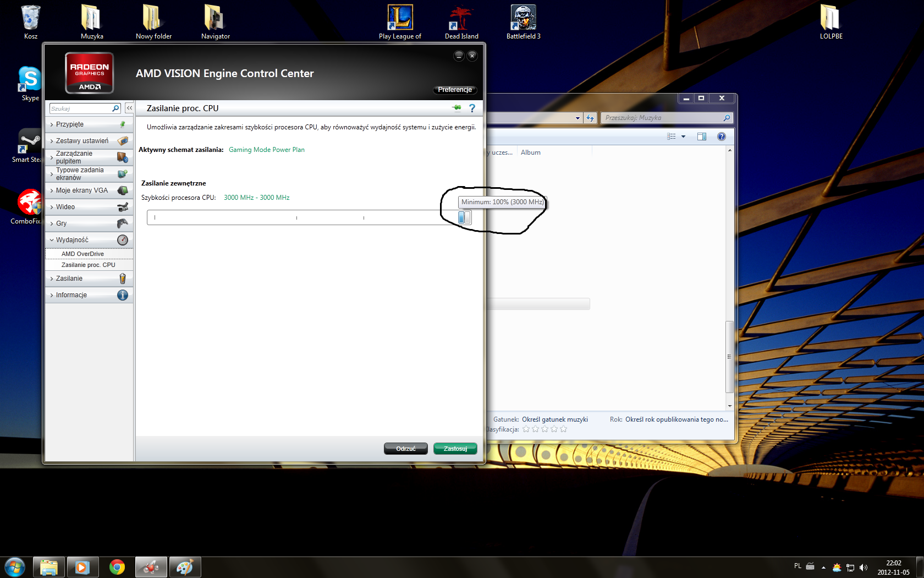This screenshot has width=924, height=578.
Task: Click the network tray icon
Action: tap(850, 568)
